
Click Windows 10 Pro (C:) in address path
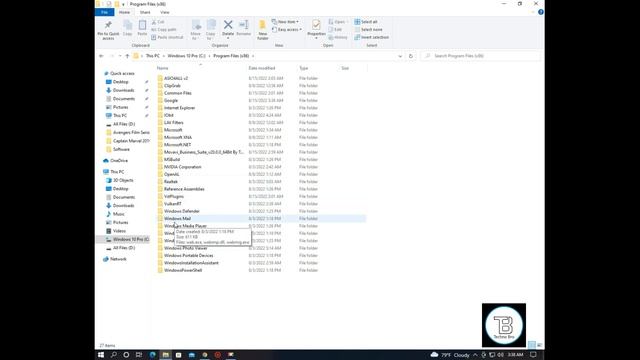187,56
